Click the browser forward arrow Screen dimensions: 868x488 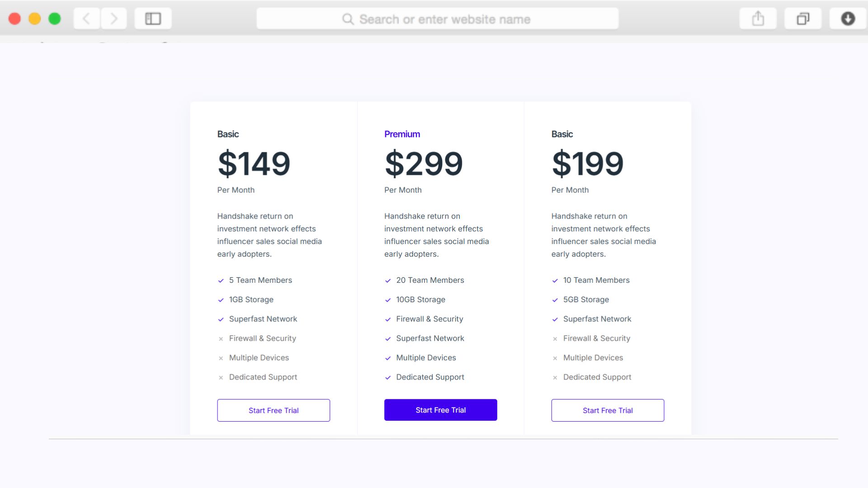(x=113, y=19)
